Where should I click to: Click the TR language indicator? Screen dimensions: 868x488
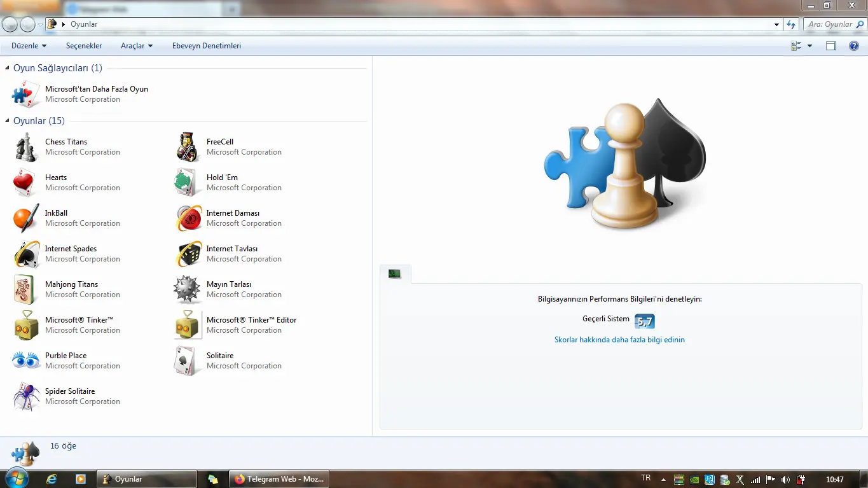click(646, 478)
